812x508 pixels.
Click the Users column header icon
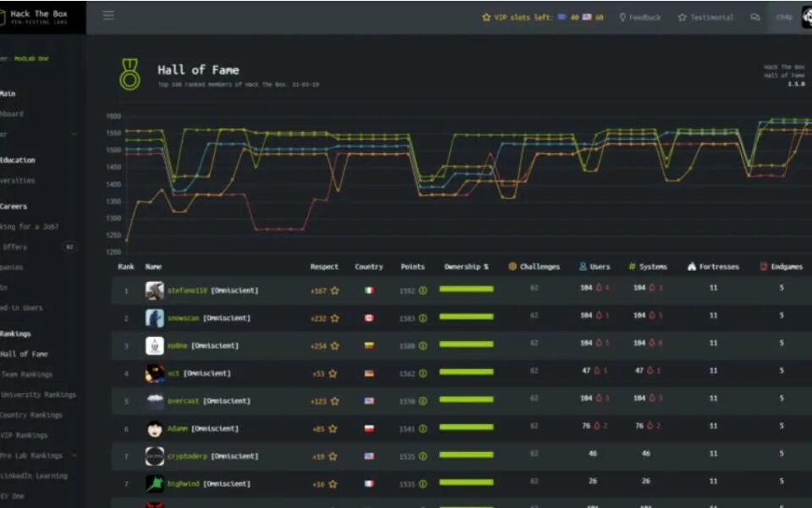(x=583, y=266)
